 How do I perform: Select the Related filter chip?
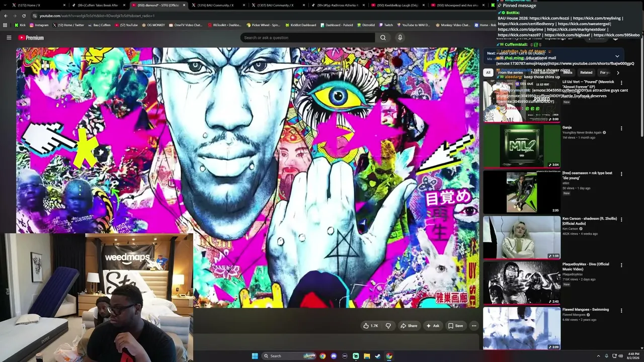tap(586, 72)
